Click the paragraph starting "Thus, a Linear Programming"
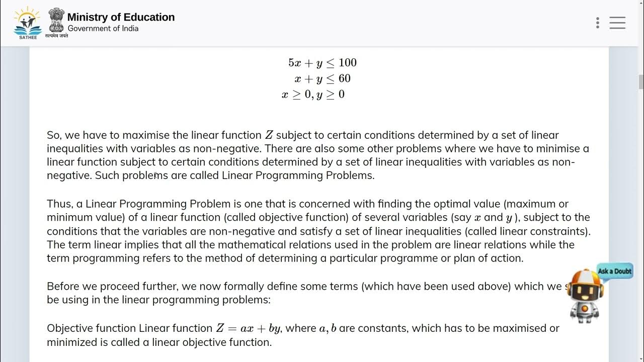This screenshot has width=644, height=362. click(317, 231)
